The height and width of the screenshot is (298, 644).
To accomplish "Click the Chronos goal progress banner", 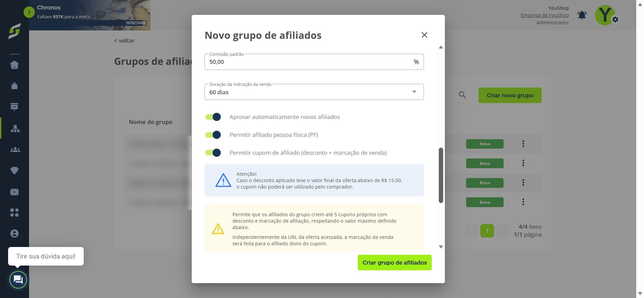I will pos(90,15).
